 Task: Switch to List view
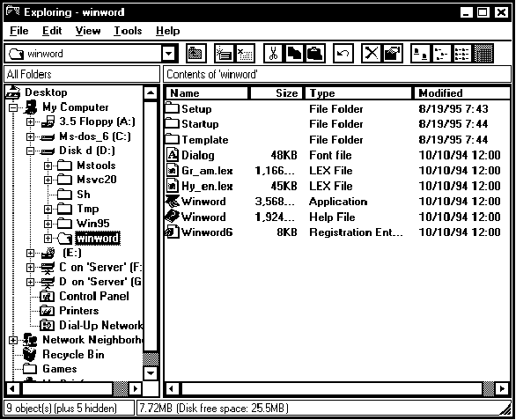coord(462,54)
